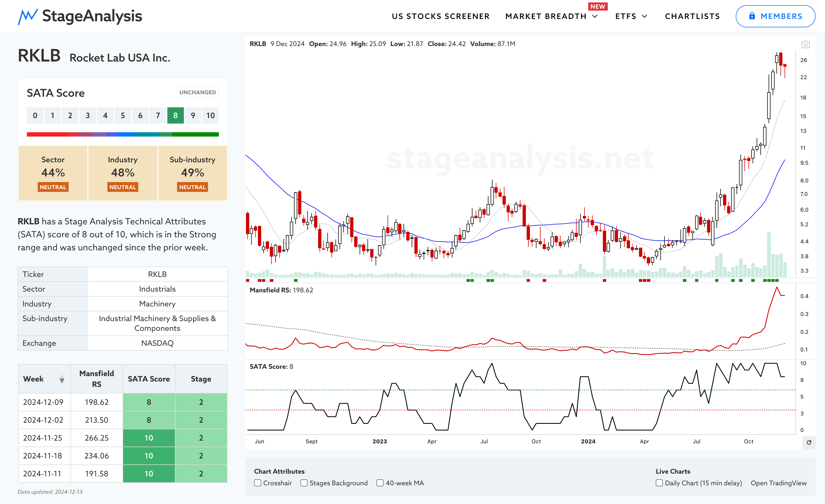The height and width of the screenshot is (504, 825).
Task: Click the lock icon in Members button
Action: (752, 16)
